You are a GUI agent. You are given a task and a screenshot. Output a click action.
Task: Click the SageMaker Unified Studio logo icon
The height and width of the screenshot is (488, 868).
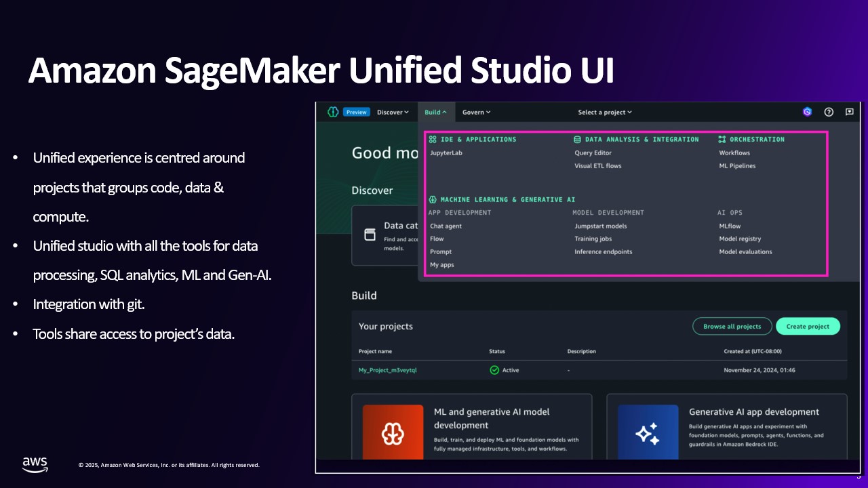(332, 113)
